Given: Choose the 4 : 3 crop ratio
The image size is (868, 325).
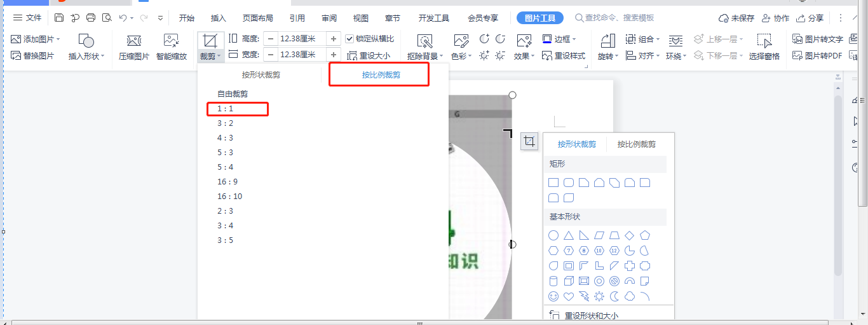Looking at the screenshot, I should click(x=226, y=138).
